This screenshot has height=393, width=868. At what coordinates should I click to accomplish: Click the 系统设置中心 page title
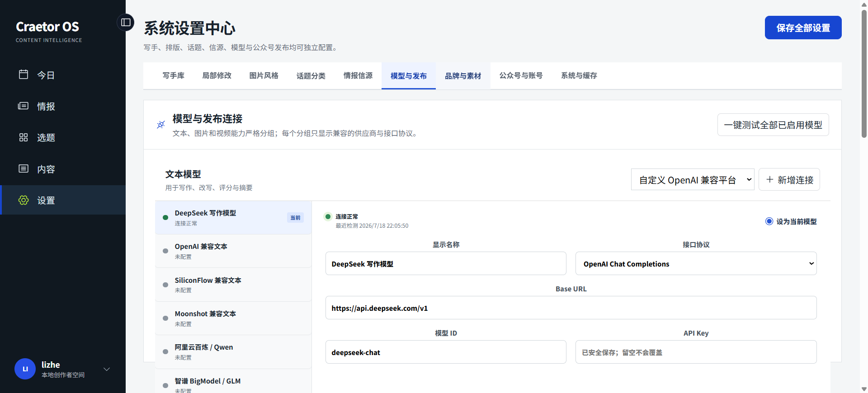click(x=189, y=28)
